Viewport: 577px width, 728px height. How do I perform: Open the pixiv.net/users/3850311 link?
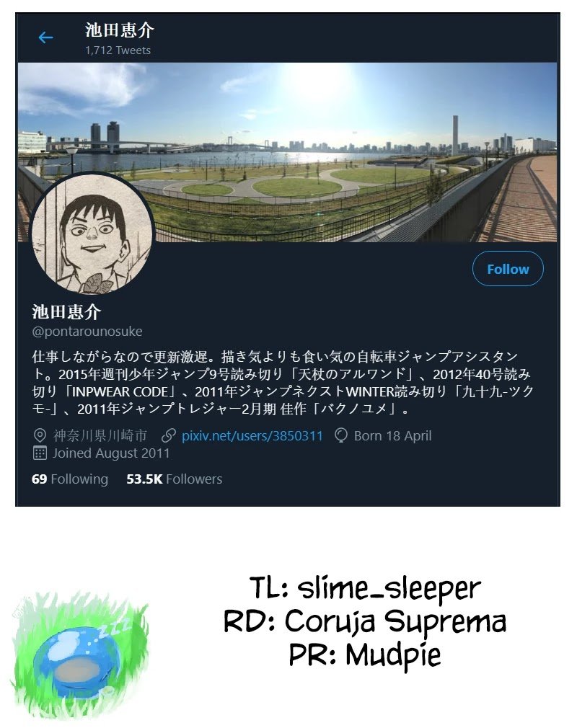click(x=252, y=435)
